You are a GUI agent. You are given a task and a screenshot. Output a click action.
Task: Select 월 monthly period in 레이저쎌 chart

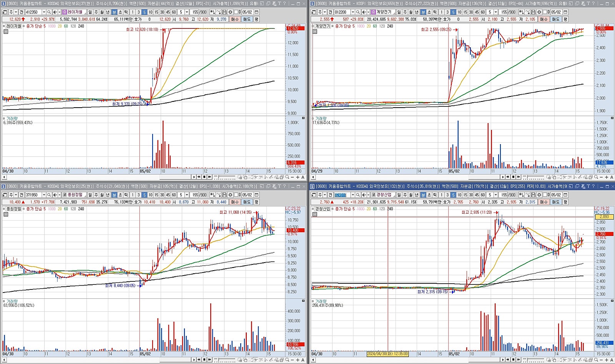coord(102,12)
